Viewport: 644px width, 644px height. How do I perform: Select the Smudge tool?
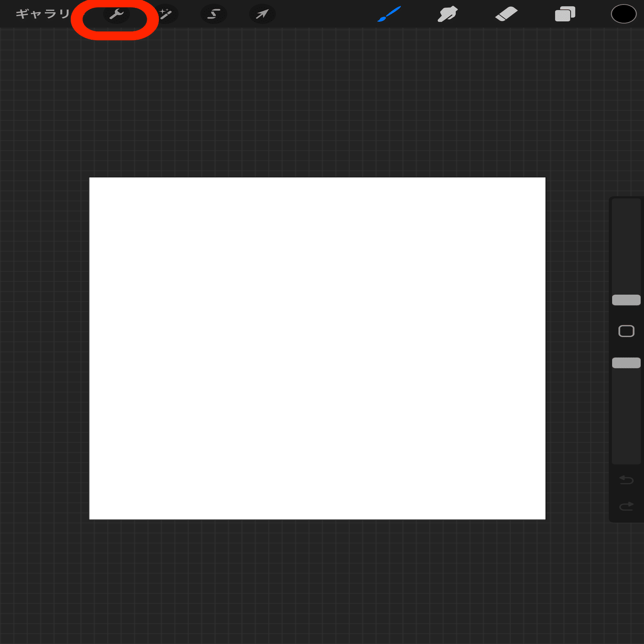tap(447, 14)
